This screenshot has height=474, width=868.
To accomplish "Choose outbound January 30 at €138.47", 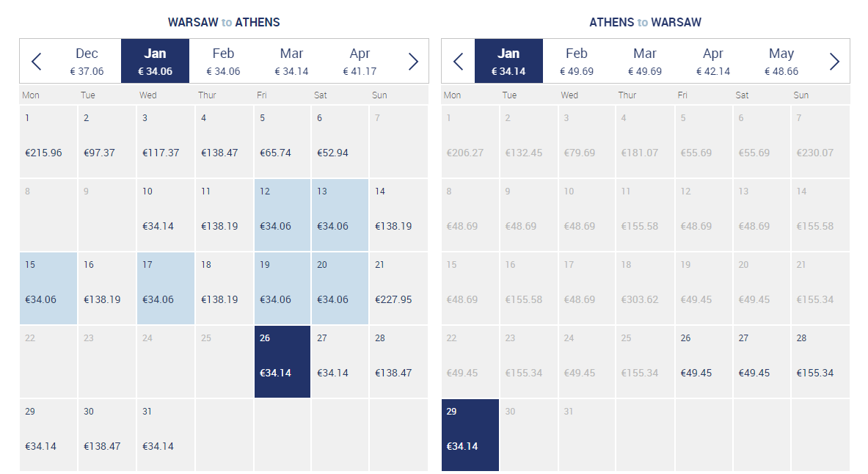I will (107, 435).
